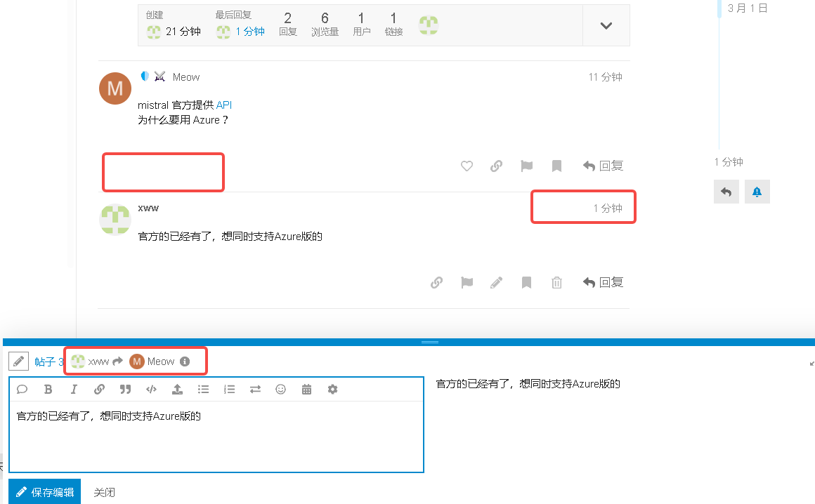Collapse composer preview arrow icon
The width and height of the screenshot is (815, 504).
812,364
